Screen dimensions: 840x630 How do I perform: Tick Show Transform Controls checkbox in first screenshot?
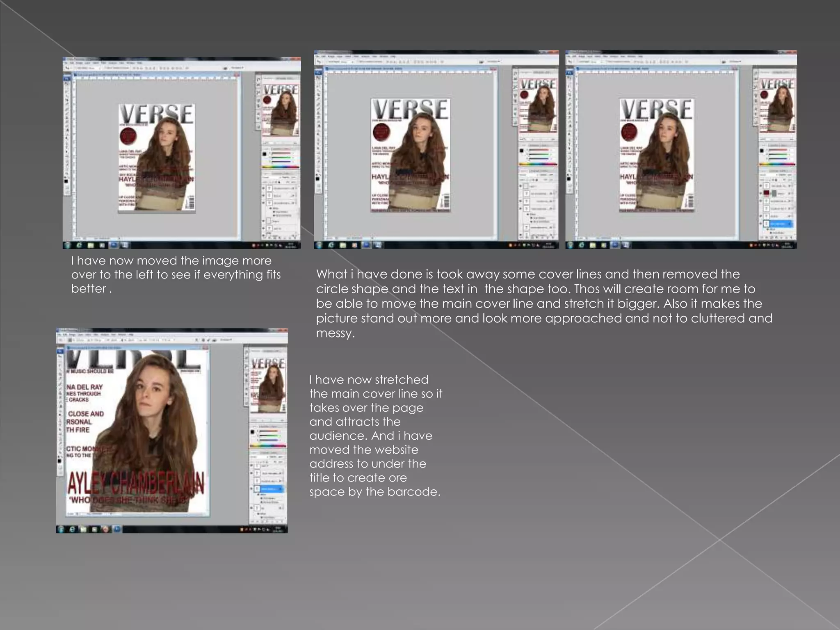[x=105, y=68]
